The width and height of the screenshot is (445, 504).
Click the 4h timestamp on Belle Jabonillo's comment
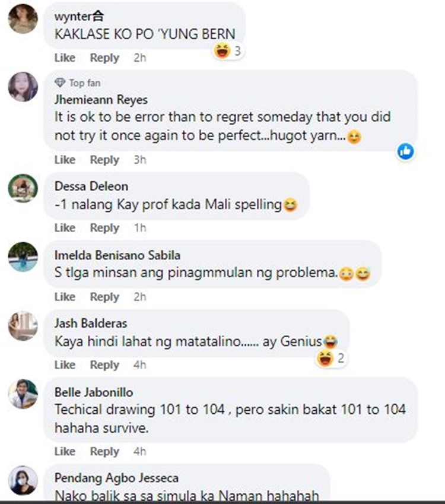(140, 452)
